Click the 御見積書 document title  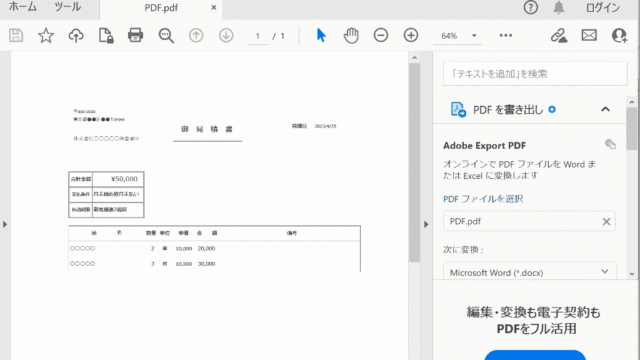point(207,129)
